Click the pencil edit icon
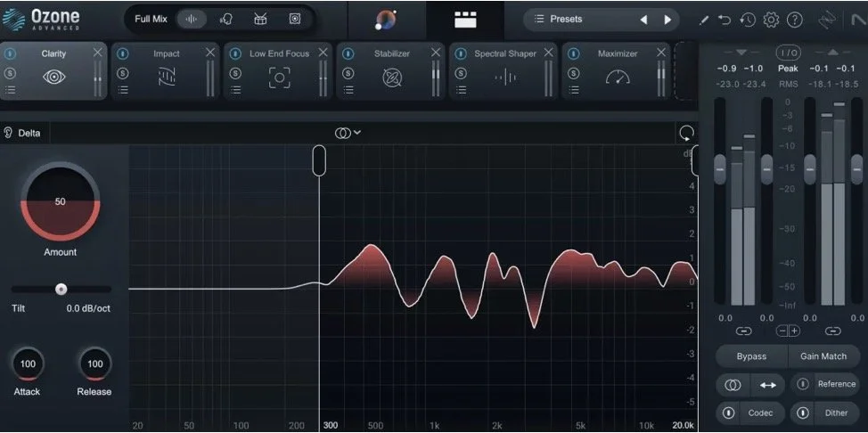Image resolution: width=868 pixels, height=433 pixels. tap(704, 20)
